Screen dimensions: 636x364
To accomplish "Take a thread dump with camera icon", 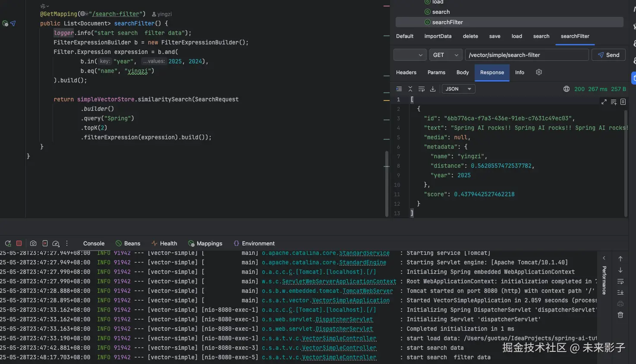I will (33, 243).
